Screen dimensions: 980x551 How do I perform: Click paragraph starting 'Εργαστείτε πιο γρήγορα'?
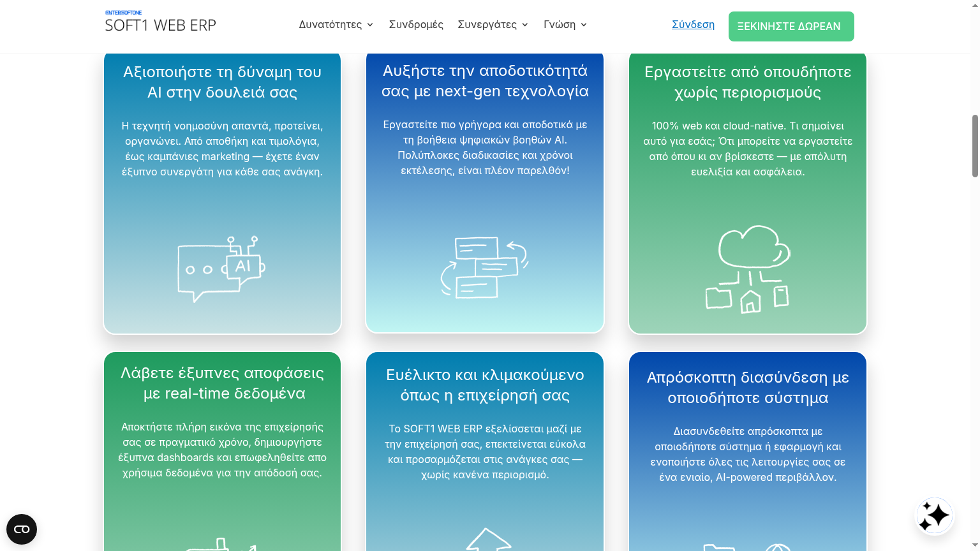click(485, 147)
